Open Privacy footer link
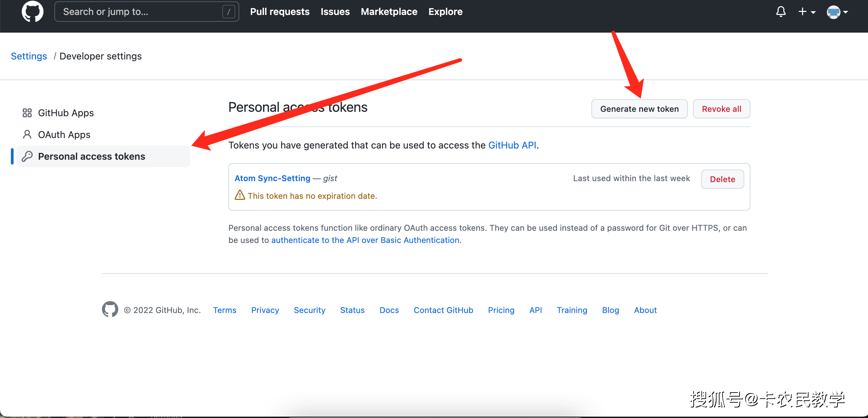 click(265, 310)
